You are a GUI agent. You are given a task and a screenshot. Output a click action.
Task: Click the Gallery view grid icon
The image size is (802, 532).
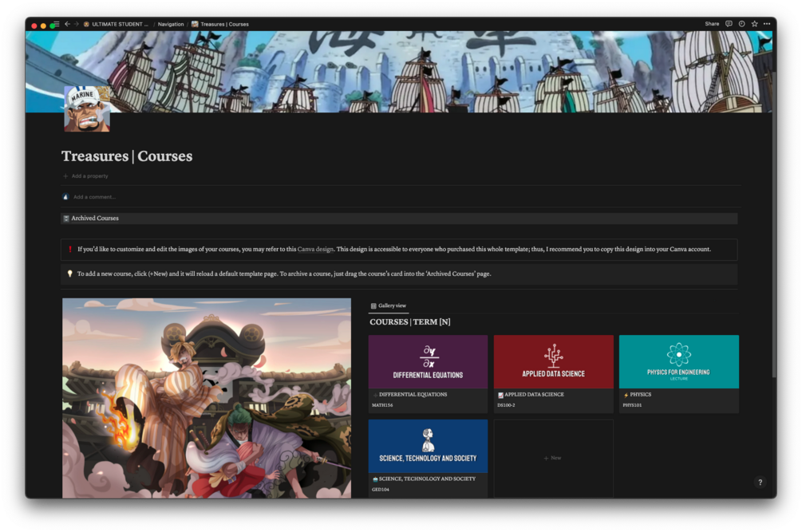tap(373, 305)
